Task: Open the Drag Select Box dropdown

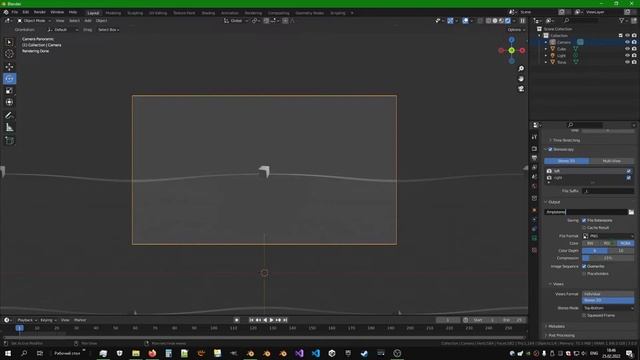Action: (x=109, y=30)
